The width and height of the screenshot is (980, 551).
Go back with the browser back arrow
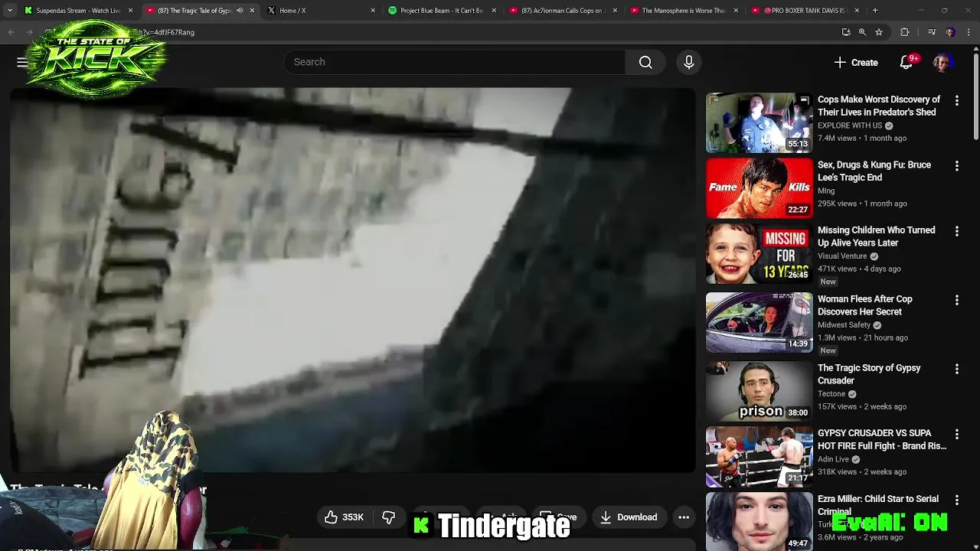click(11, 32)
